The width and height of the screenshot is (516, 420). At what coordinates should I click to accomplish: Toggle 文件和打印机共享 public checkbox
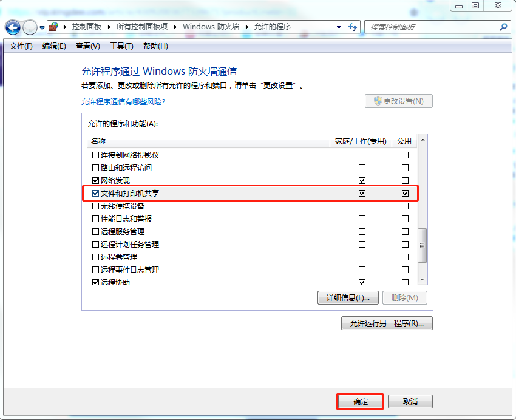click(x=405, y=194)
